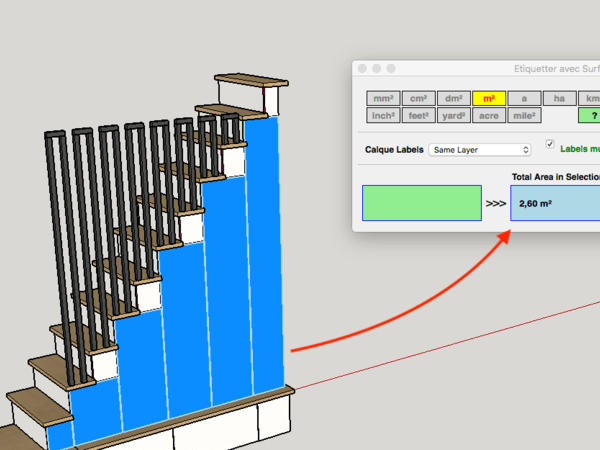Close the Etiquetter dialog window
Screen dimensions: 600x450
click(x=363, y=69)
